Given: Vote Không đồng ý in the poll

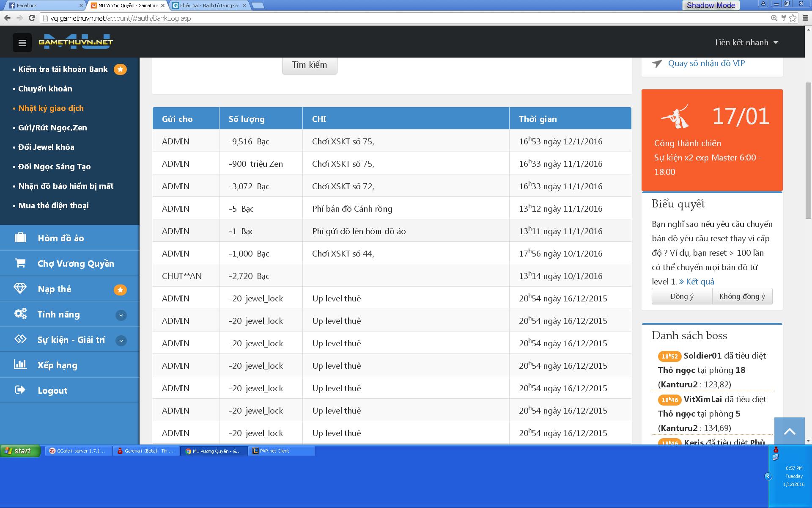Looking at the screenshot, I should click(x=742, y=296).
